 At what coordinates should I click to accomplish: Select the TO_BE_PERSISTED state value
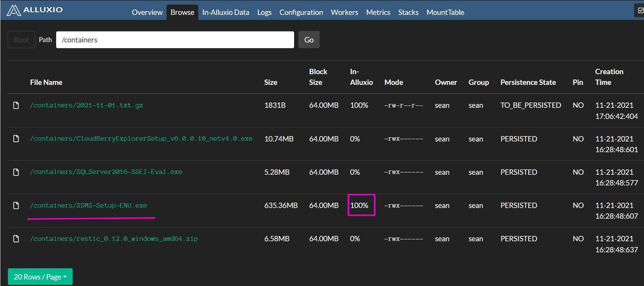[531, 105]
